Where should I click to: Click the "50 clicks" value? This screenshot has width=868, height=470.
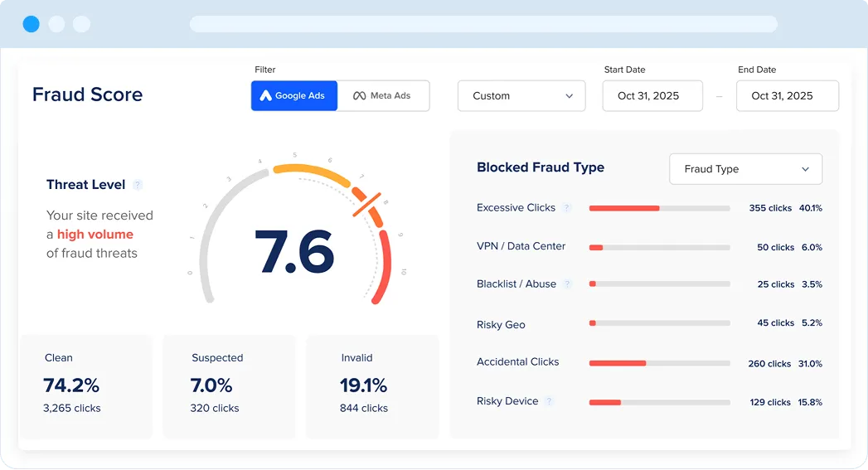(775, 248)
